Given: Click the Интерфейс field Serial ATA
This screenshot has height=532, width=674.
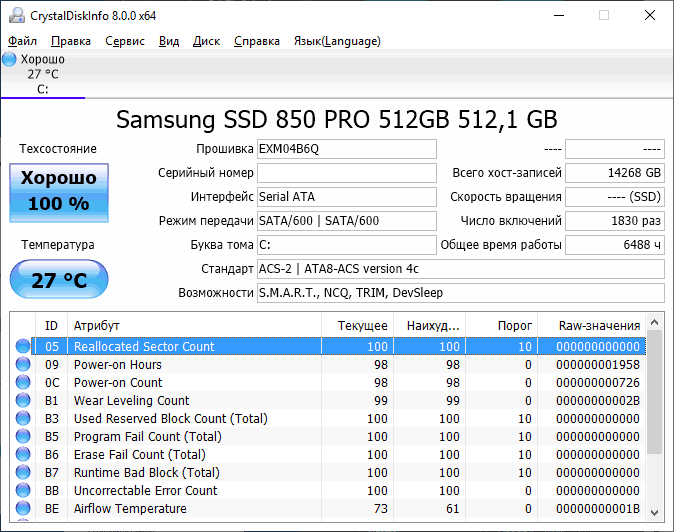Looking at the screenshot, I should 347,197.
